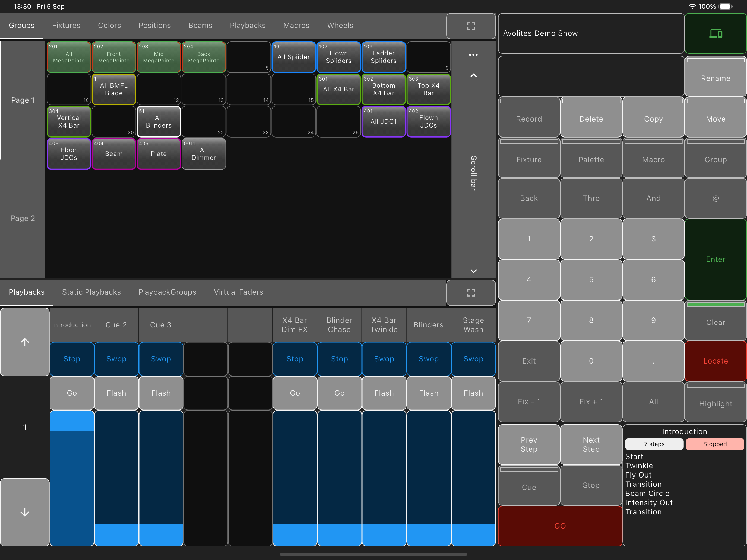Tap the green Enter key
The height and width of the screenshot is (560, 747).
click(715, 259)
